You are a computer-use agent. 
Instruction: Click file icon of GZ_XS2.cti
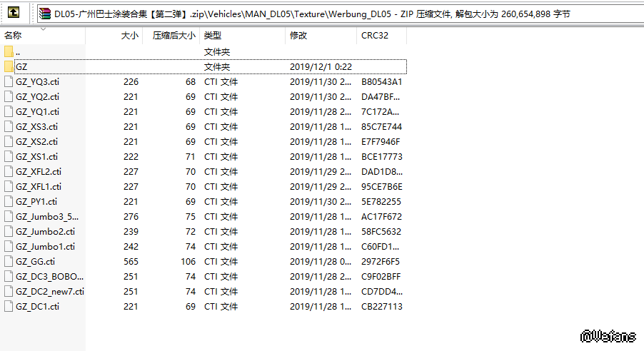tap(9, 142)
